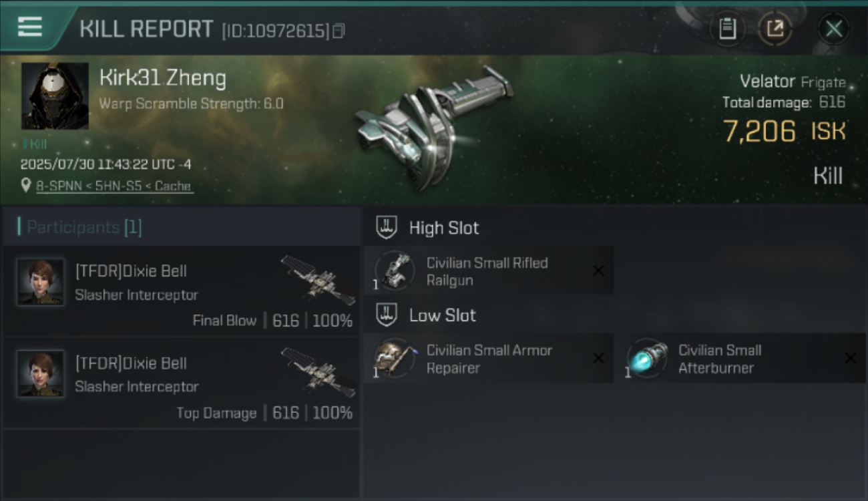Click the X beside Civilian Small Rifled Railgun
Viewport: 868px width, 501px height.
(598, 271)
